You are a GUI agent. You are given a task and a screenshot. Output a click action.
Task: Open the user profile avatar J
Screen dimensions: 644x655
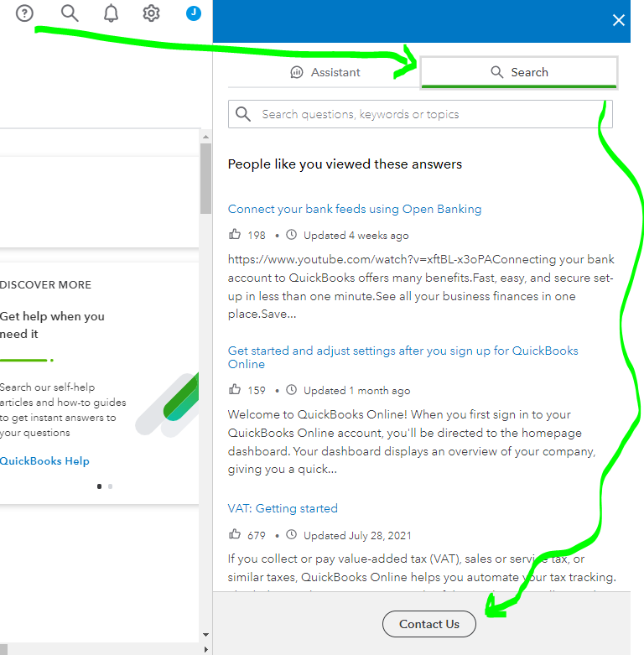coord(194,13)
